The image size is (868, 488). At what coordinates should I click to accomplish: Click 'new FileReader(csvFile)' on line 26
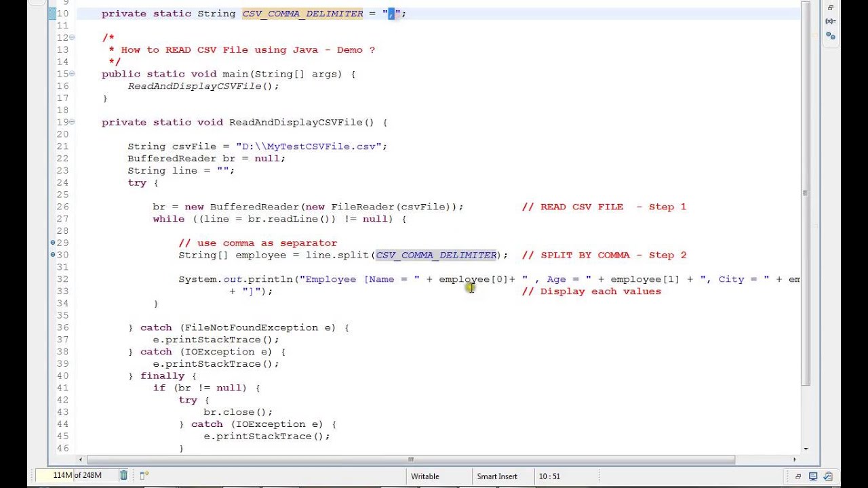click(x=378, y=207)
